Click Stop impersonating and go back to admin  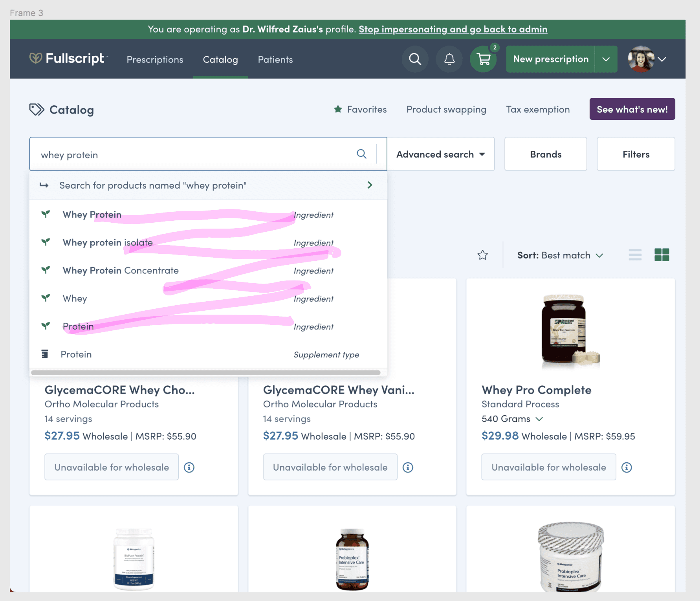[x=453, y=29]
